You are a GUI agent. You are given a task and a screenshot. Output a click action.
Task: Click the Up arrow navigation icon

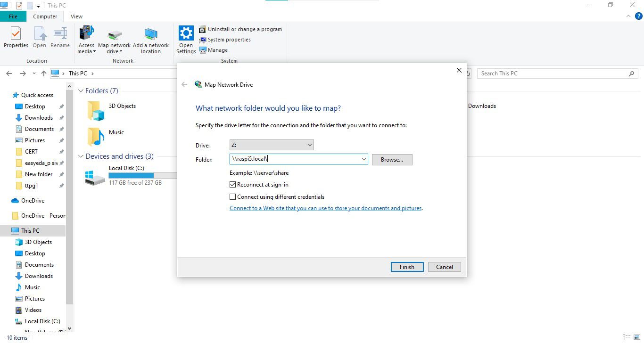(44, 73)
